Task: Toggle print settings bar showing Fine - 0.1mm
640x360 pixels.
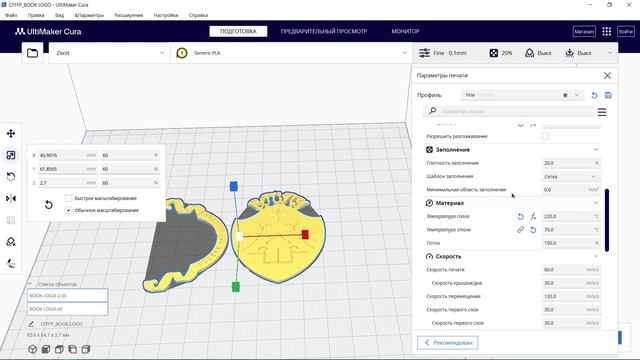Action: pyautogui.click(x=516, y=53)
